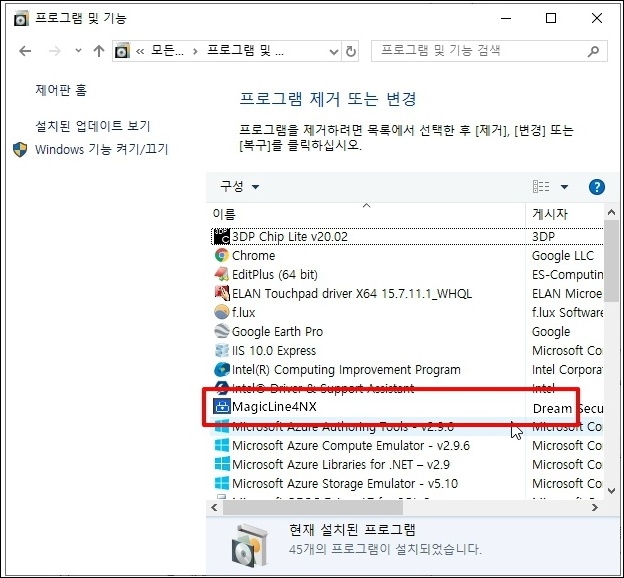Click the search magnifier icon
This screenshot has height=578, width=624.
pos(593,51)
